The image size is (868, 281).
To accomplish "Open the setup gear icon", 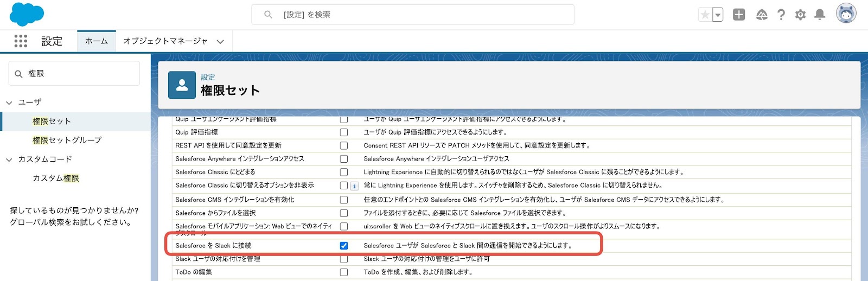I will pyautogui.click(x=800, y=15).
